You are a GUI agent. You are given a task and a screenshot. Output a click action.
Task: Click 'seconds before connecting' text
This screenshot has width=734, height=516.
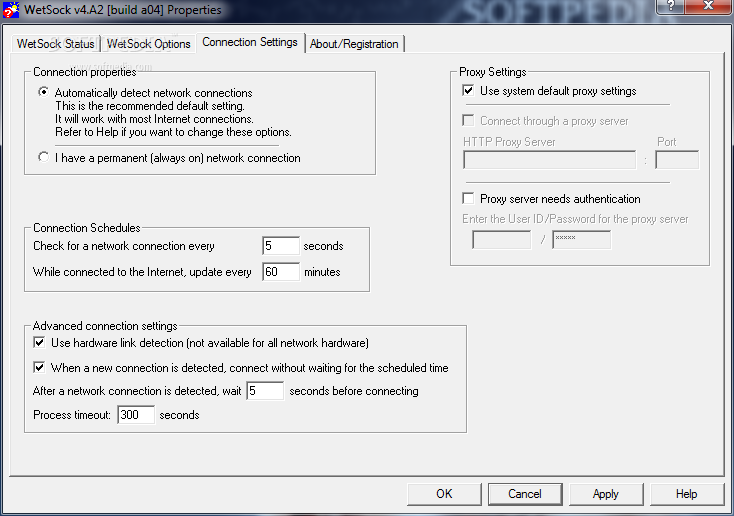(354, 391)
